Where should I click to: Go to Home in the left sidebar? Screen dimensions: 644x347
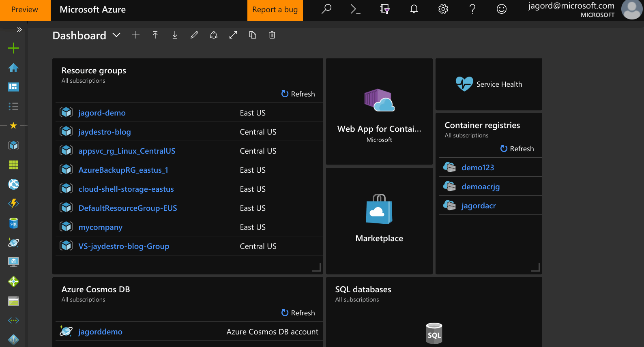(x=13, y=68)
